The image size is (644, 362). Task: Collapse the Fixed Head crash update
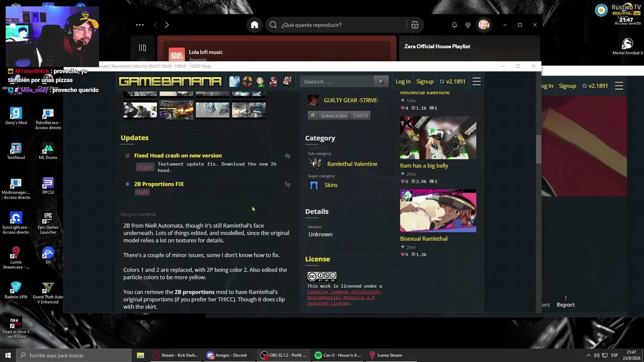click(127, 155)
